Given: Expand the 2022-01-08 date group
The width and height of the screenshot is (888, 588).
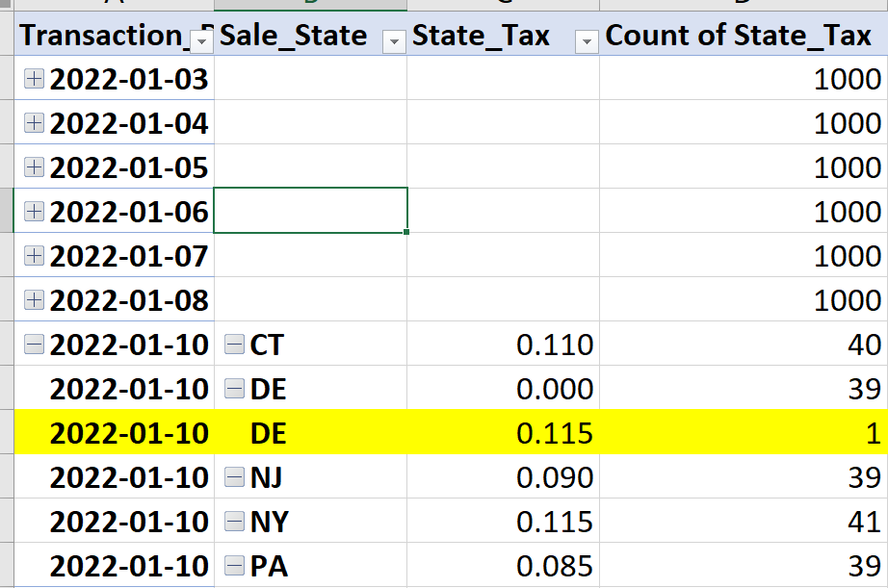Looking at the screenshot, I should pyautogui.click(x=34, y=300).
